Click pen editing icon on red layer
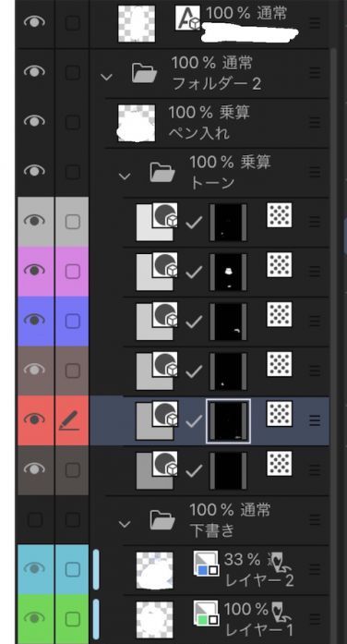347x644 pixels. [x=72, y=420]
